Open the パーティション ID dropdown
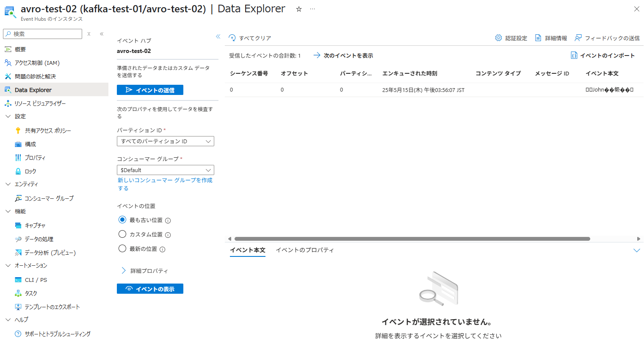 [166, 141]
